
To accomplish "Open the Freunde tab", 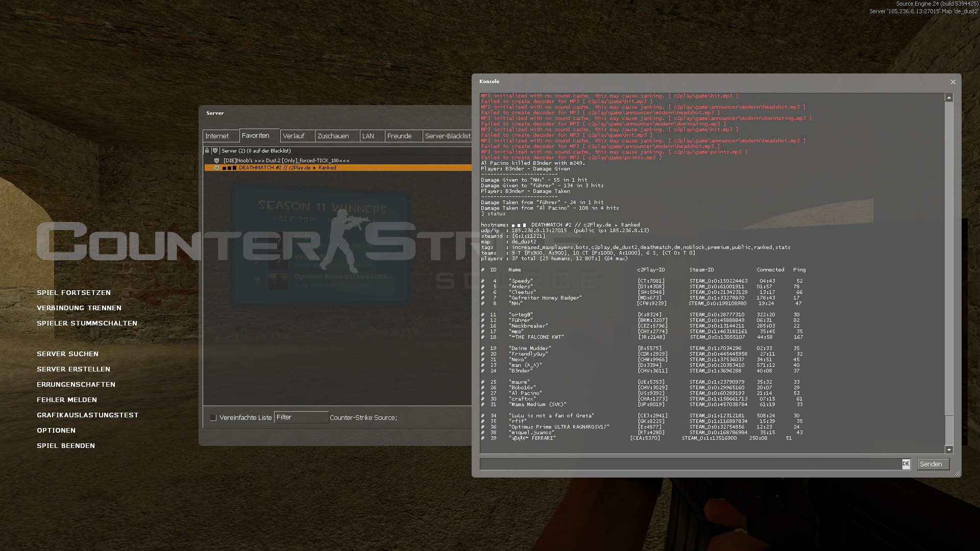I will point(399,136).
